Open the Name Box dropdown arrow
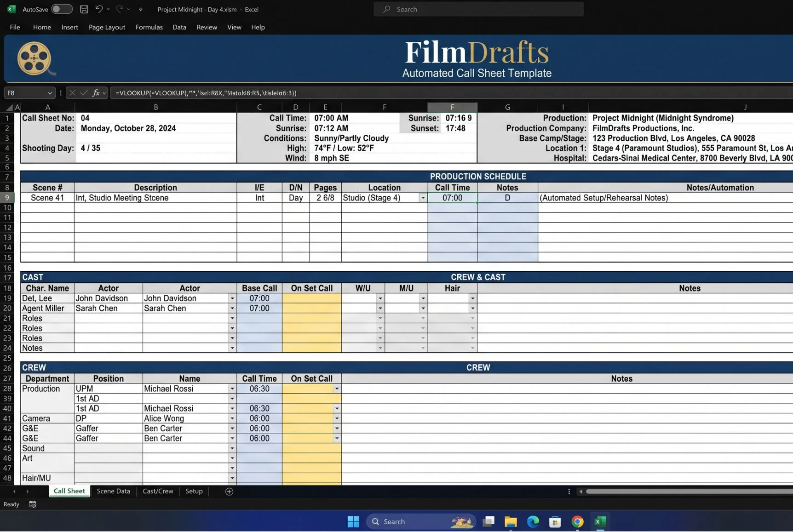The height and width of the screenshot is (532, 793). coord(50,93)
